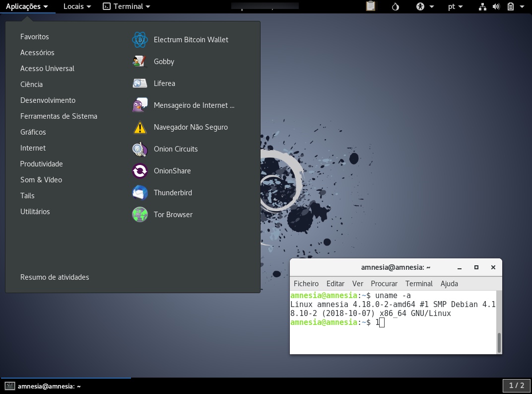Open the Gobby collaborative editor
The height and width of the screenshot is (394, 532).
(164, 62)
